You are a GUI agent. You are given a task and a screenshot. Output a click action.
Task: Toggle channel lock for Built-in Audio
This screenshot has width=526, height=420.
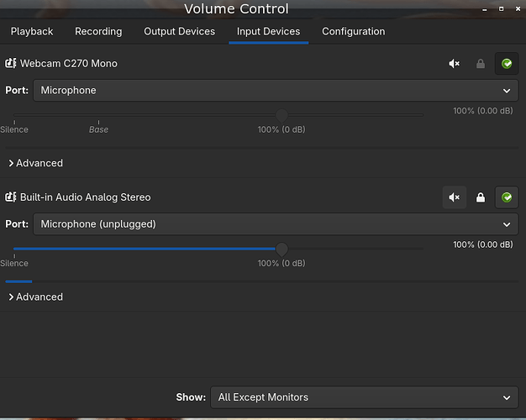481,197
